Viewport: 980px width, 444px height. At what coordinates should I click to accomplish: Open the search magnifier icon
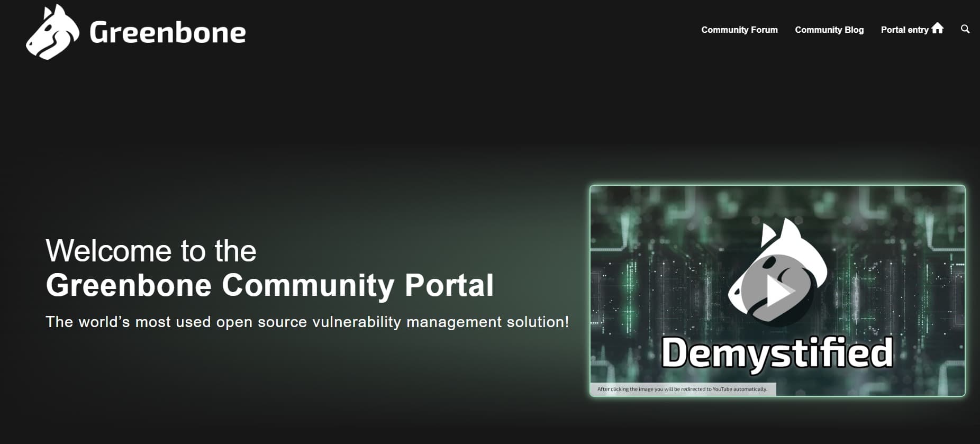tap(965, 30)
